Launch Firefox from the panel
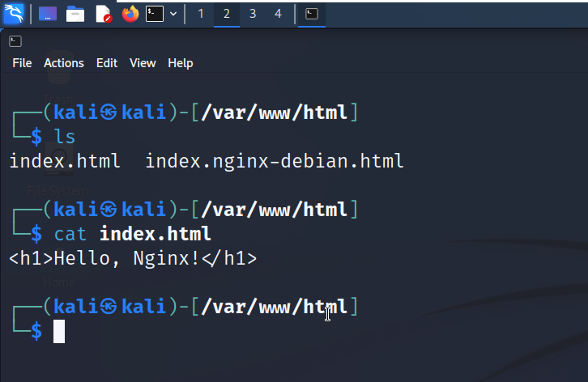Viewport: 588px width, 382px height. pyautogui.click(x=130, y=14)
